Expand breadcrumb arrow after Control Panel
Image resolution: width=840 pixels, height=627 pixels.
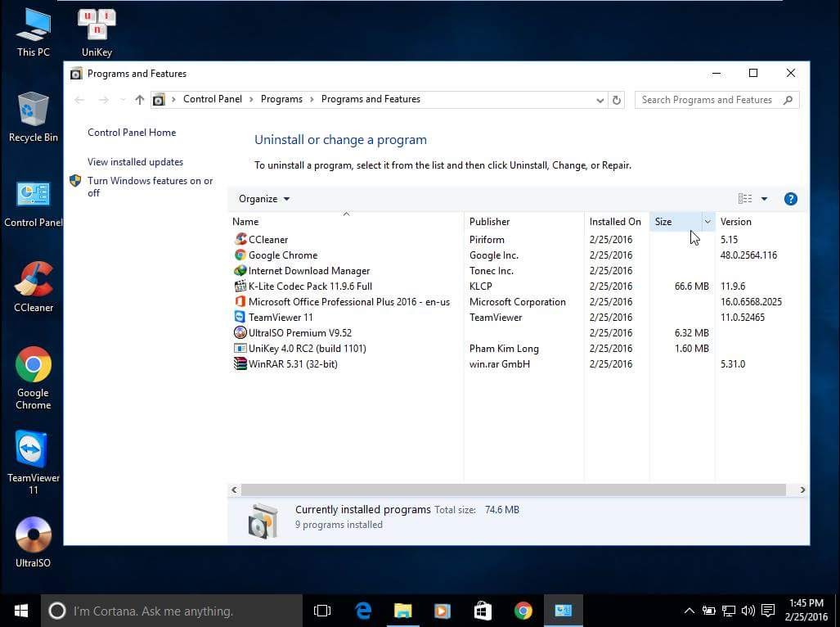point(251,99)
